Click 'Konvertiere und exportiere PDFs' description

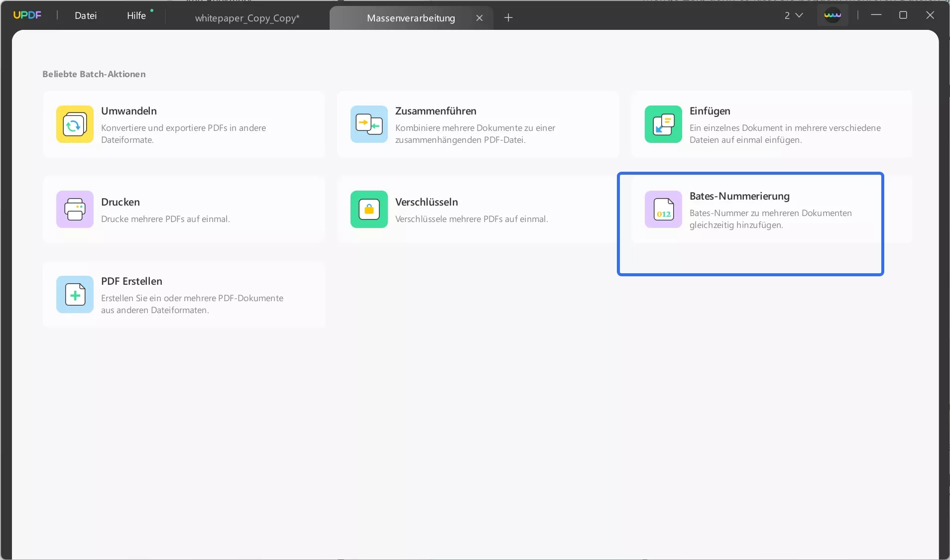pos(183,134)
